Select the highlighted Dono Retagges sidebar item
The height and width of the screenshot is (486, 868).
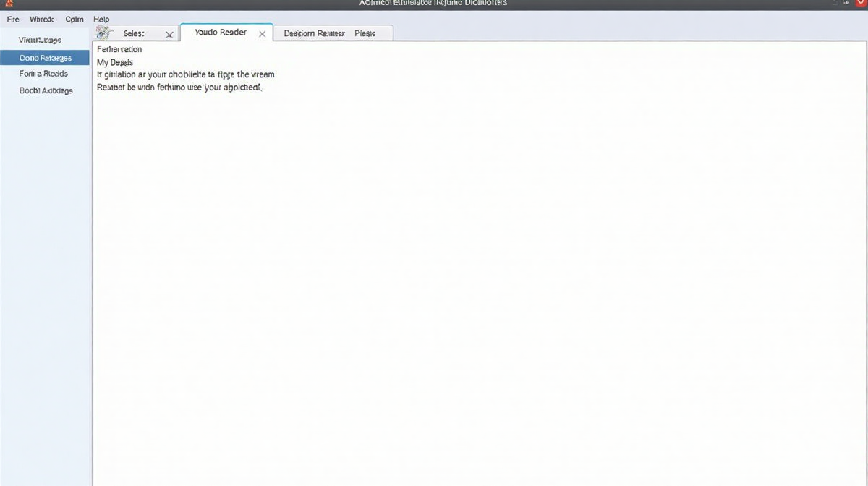[x=45, y=58]
